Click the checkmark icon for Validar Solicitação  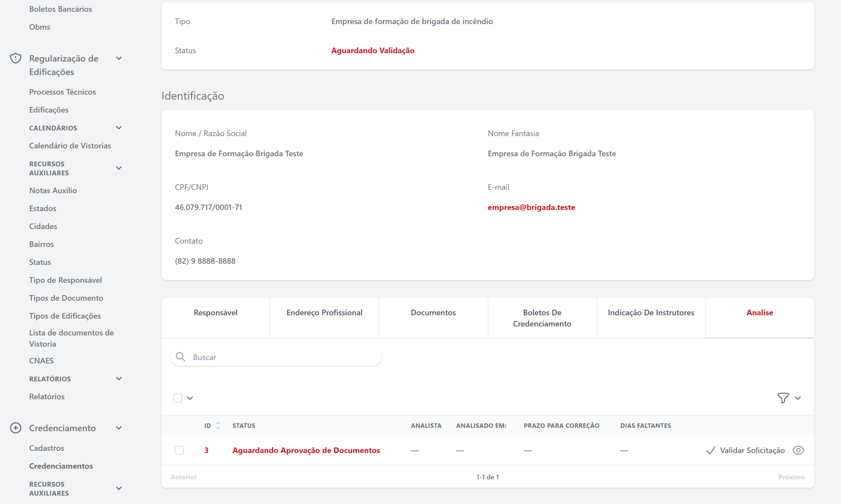710,450
